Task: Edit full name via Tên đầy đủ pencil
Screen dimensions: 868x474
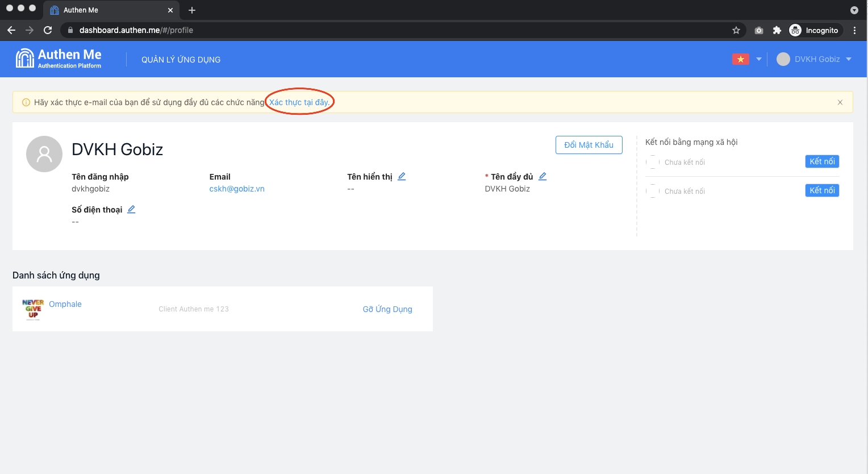Action: (542, 176)
